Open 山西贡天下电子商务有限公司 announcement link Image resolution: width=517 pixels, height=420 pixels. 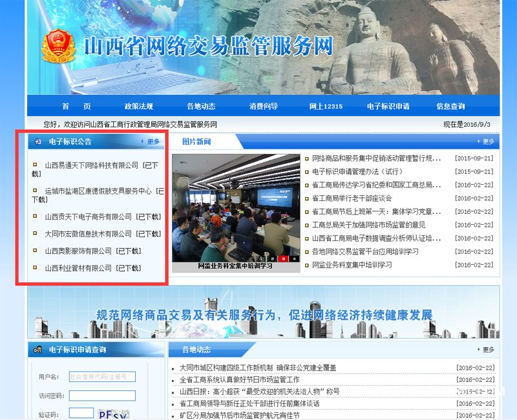click(88, 217)
